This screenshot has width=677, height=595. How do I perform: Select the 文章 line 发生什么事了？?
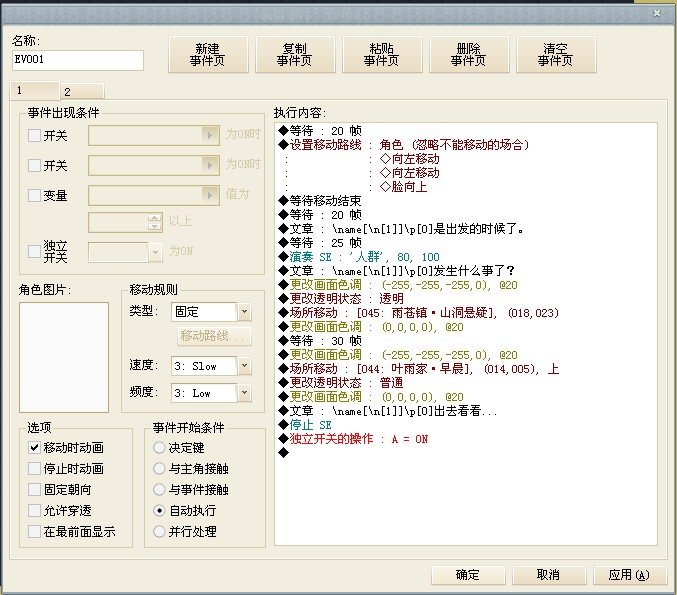click(x=397, y=271)
